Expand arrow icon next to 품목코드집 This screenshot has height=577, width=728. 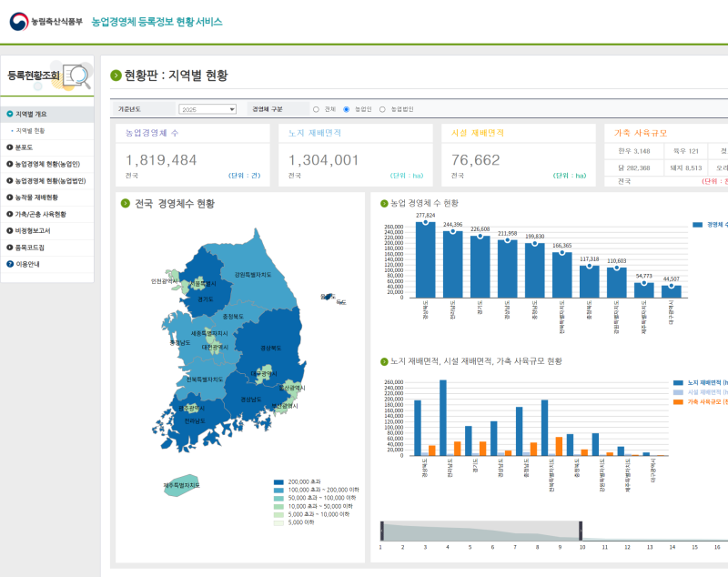pyautogui.click(x=10, y=248)
